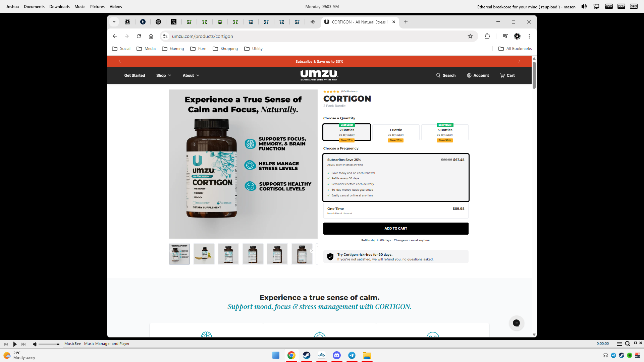Open the tab search dropdown arrow
This screenshot has width=644, height=362.
pyautogui.click(x=114, y=22)
